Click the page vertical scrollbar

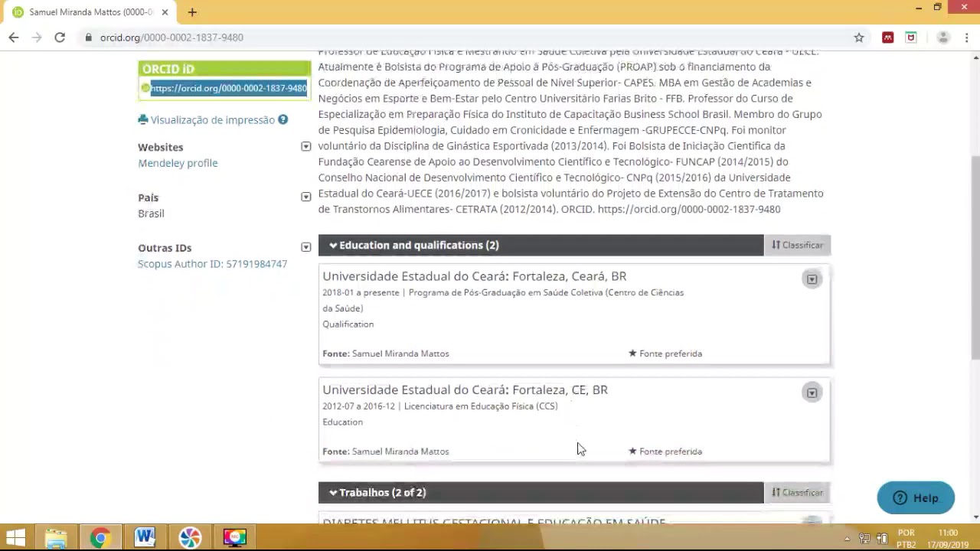pos(975,257)
